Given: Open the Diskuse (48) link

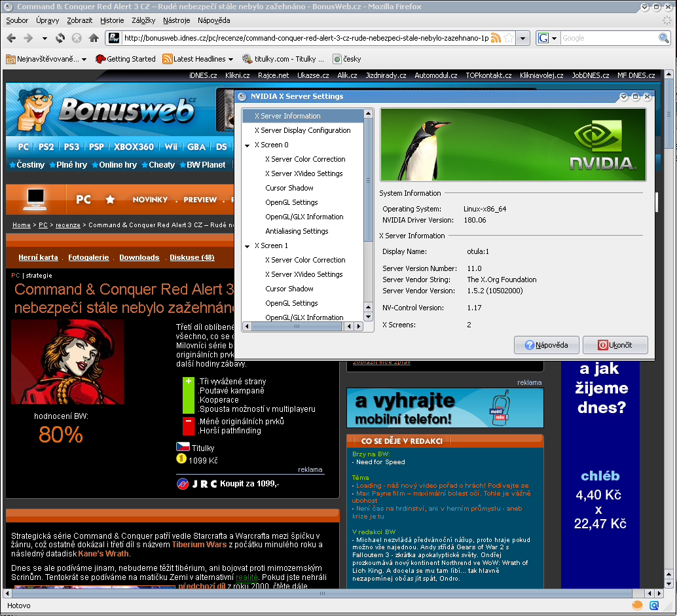Looking at the screenshot, I should point(192,257).
